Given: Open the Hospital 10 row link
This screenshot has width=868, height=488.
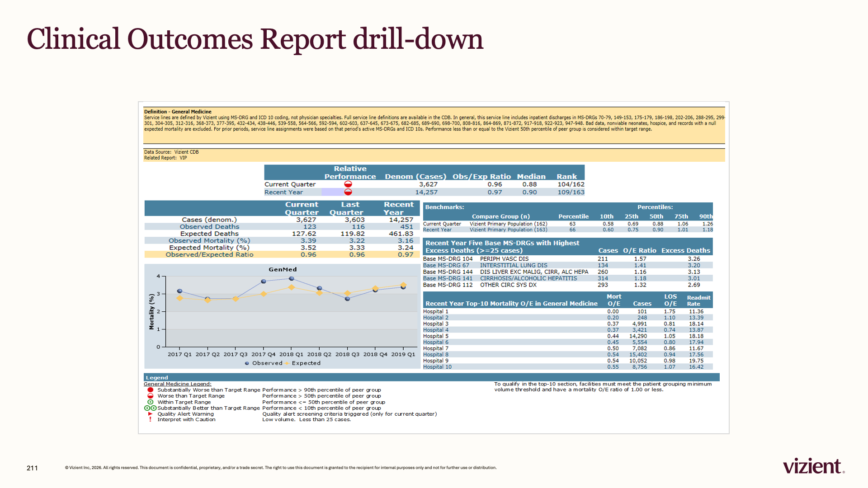Looking at the screenshot, I should point(437,367).
